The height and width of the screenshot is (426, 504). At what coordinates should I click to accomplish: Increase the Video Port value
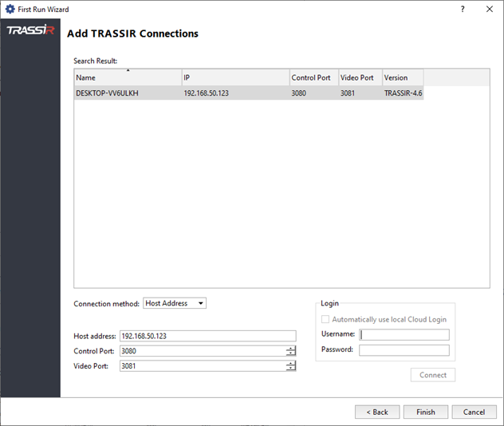point(291,363)
